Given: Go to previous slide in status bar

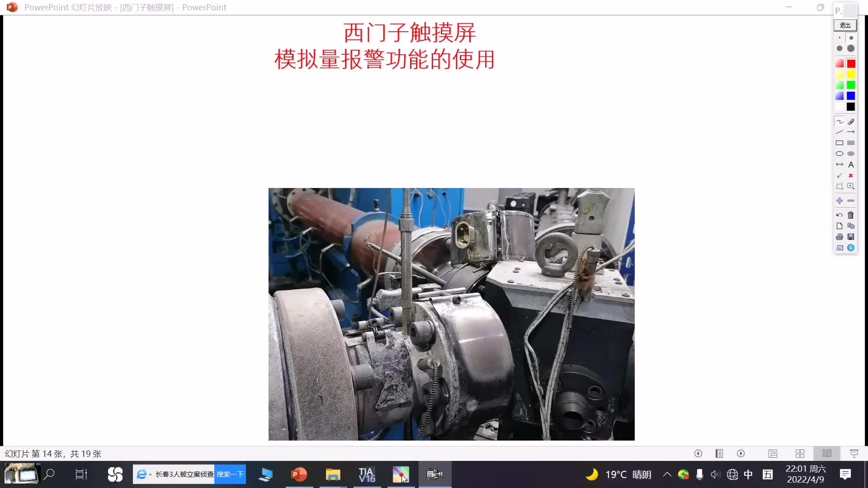Looking at the screenshot, I should tap(698, 453).
